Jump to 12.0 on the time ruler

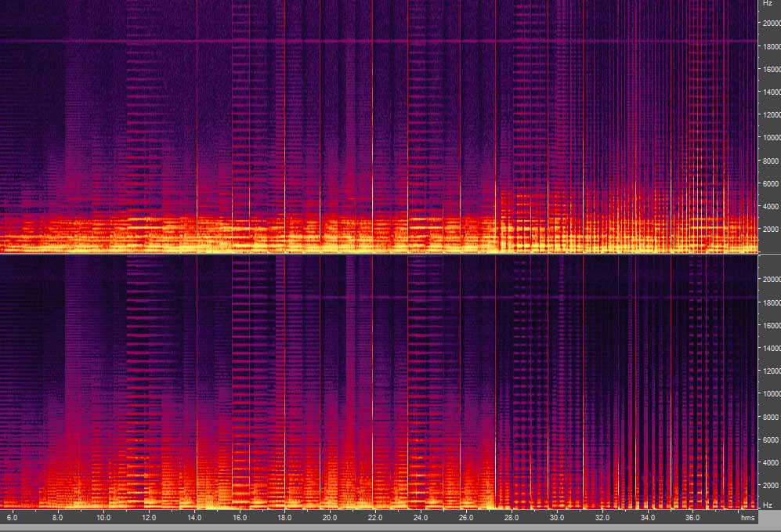(x=148, y=518)
